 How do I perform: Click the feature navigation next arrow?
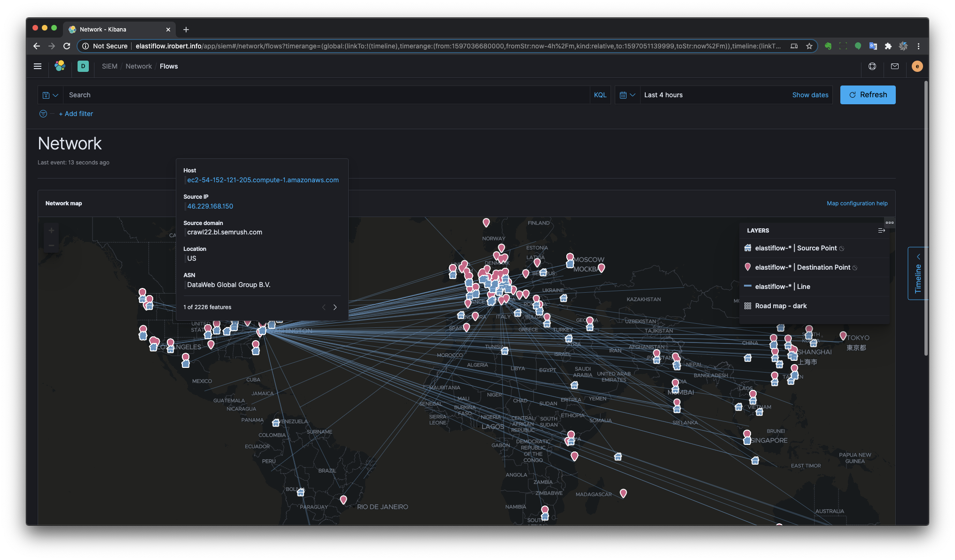[336, 307]
